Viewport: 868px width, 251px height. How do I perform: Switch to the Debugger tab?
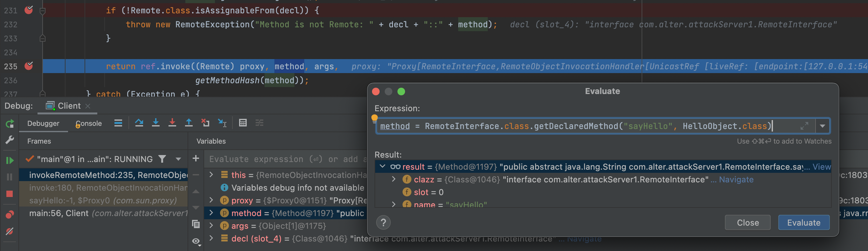[x=43, y=124]
